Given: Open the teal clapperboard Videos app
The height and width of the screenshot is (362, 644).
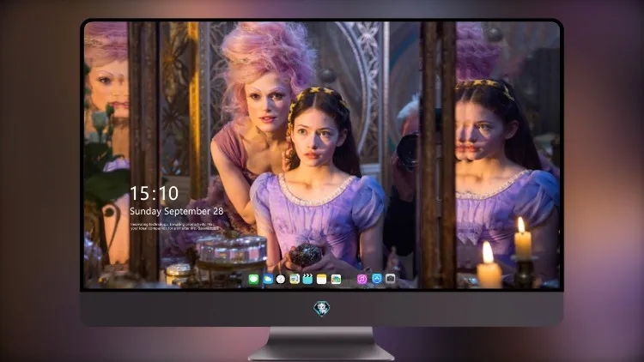Looking at the screenshot, I should [x=307, y=279].
